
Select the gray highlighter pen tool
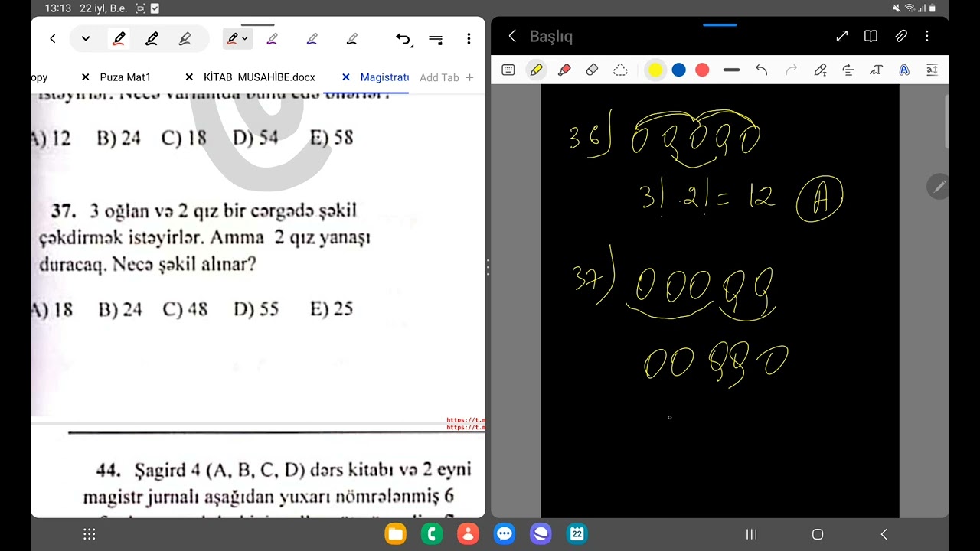[185, 38]
